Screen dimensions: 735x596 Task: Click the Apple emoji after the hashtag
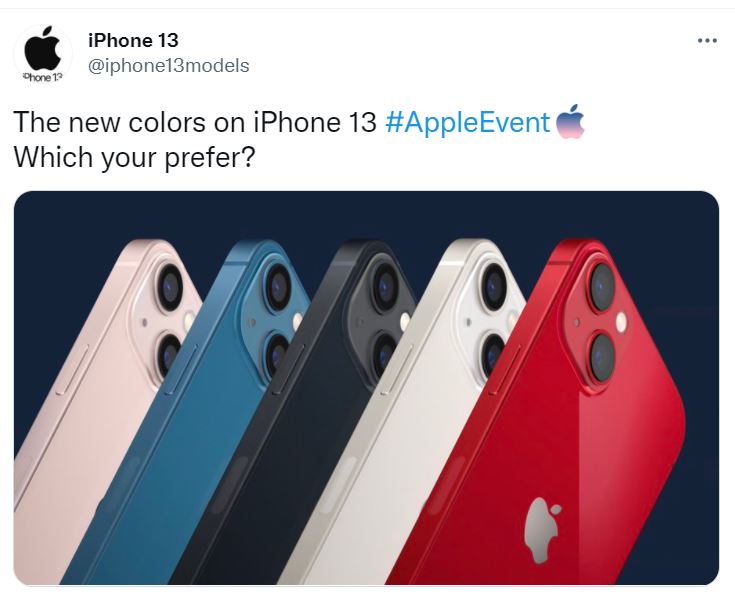click(x=570, y=121)
